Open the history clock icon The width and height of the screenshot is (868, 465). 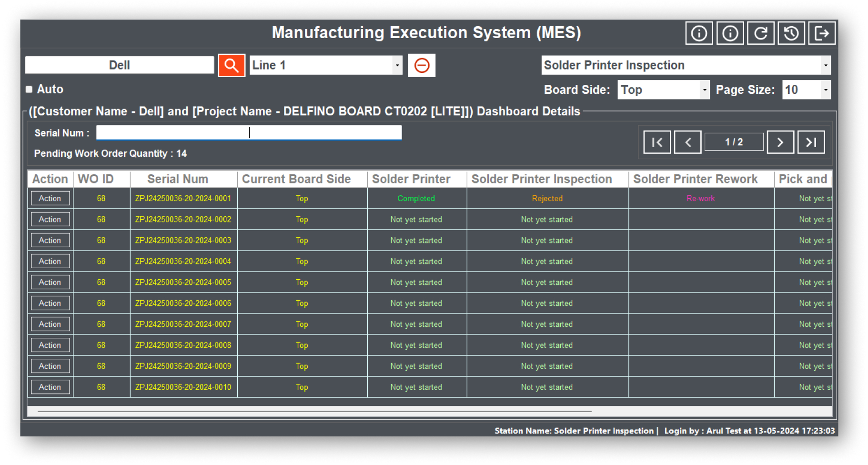(791, 33)
